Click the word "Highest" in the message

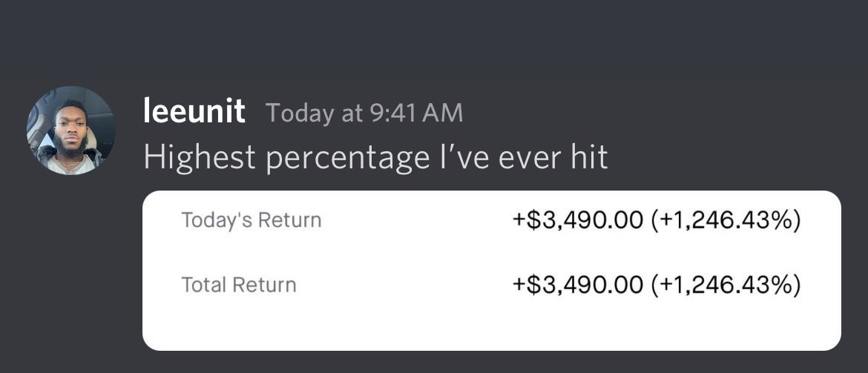199,156
